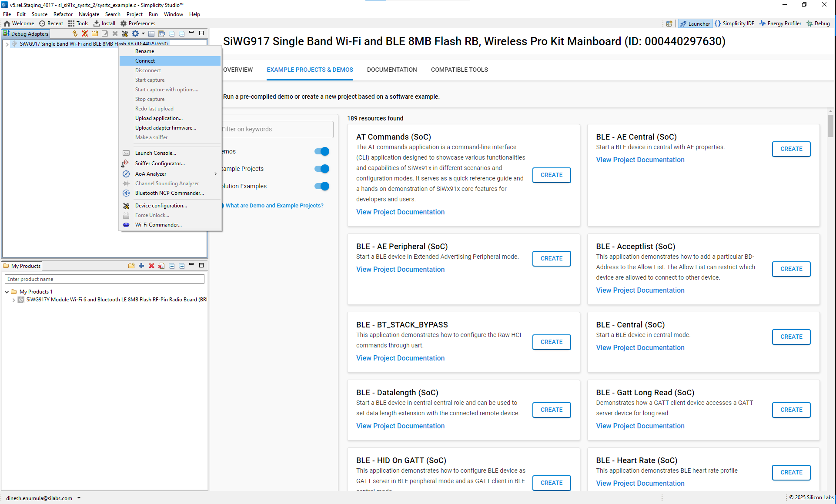This screenshot has width=836, height=504.
Task: Switch to Energy Profiler perspective
Action: pyautogui.click(x=780, y=23)
